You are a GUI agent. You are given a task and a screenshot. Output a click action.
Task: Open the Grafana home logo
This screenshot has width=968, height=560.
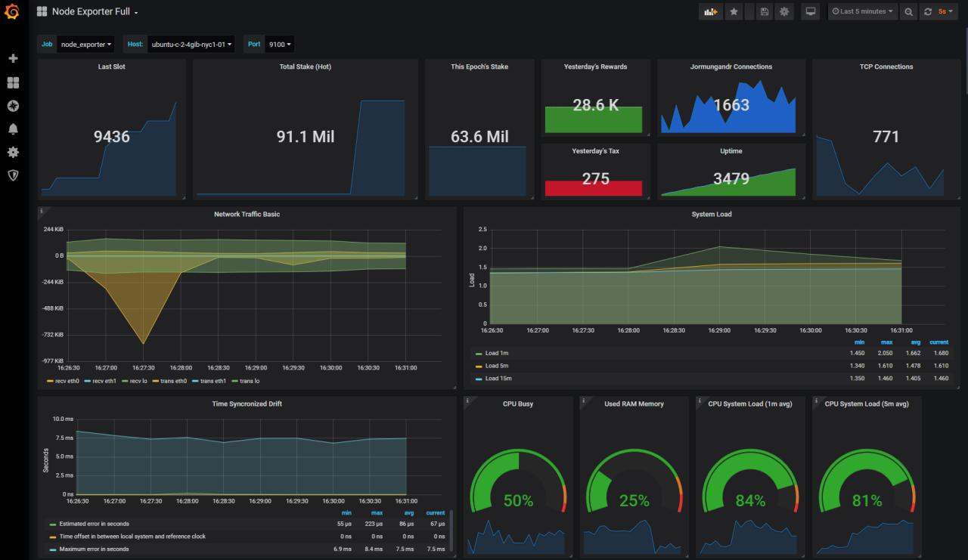click(11, 11)
